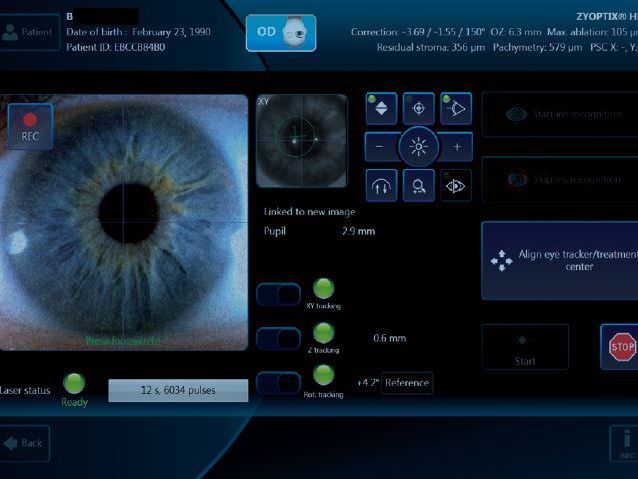Select the eye with arrow icon
The width and height of the screenshot is (638, 479).
pyautogui.click(x=456, y=109)
